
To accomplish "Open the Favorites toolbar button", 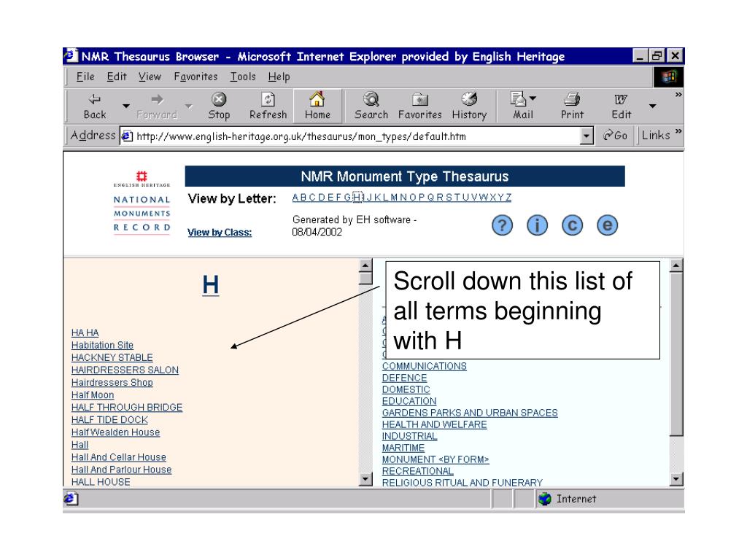I will click(419, 106).
